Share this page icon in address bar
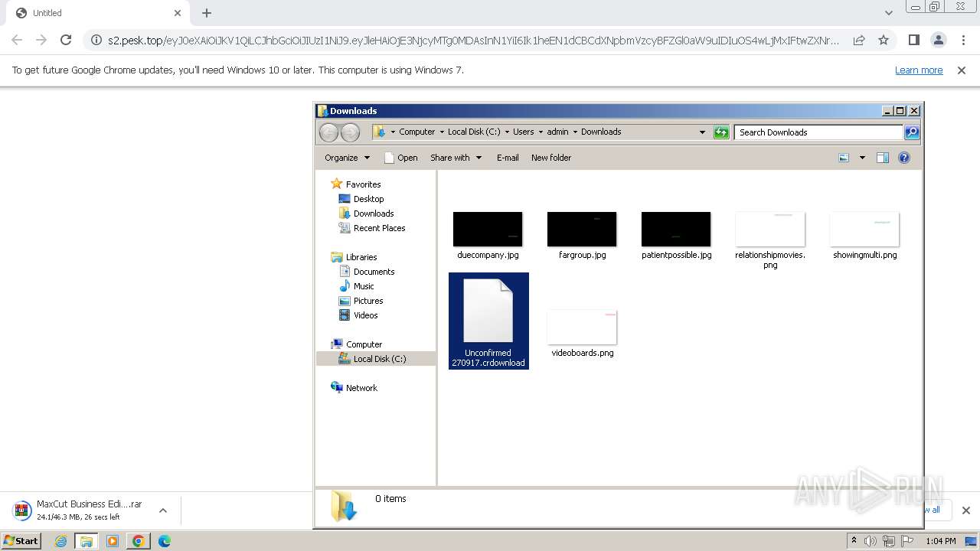 tap(859, 40)
